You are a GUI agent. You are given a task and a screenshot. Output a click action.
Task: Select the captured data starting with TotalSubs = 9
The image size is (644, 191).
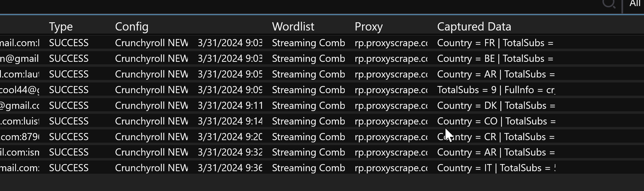point(496,90)
